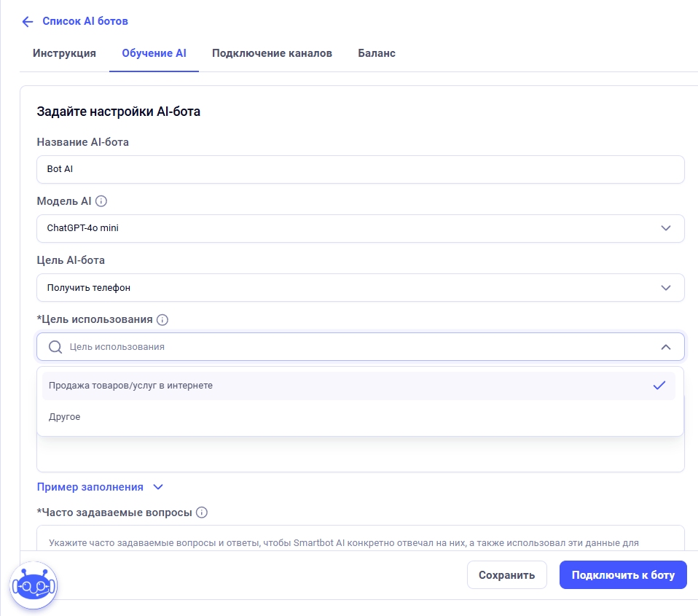Select Продажа товаров/услуг в интернете option
698x616 pixels.
[x=131, y=386]
